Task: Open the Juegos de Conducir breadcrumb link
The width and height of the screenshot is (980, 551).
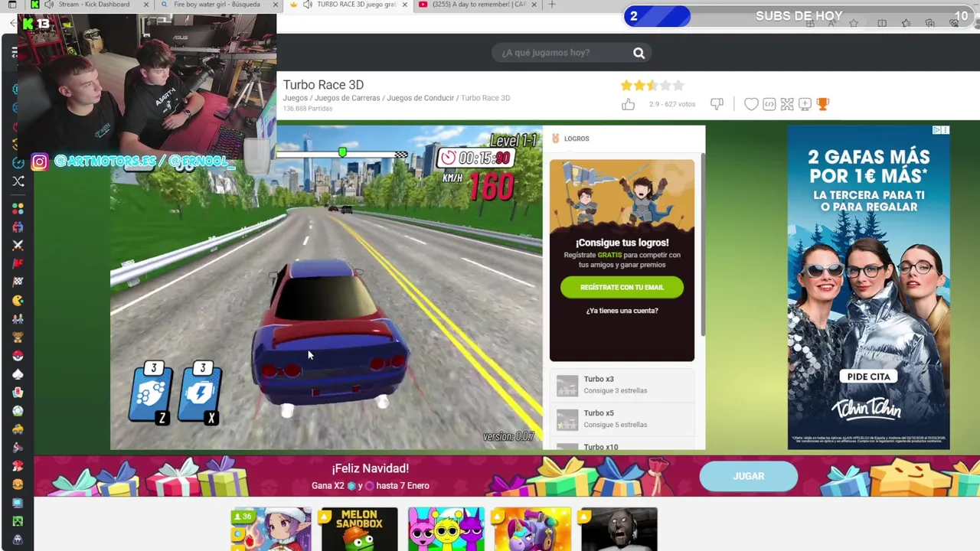Action: (420, 98)
